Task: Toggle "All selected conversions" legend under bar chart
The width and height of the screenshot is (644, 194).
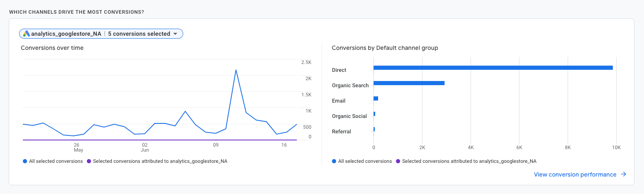Action: tap(365, 161)
